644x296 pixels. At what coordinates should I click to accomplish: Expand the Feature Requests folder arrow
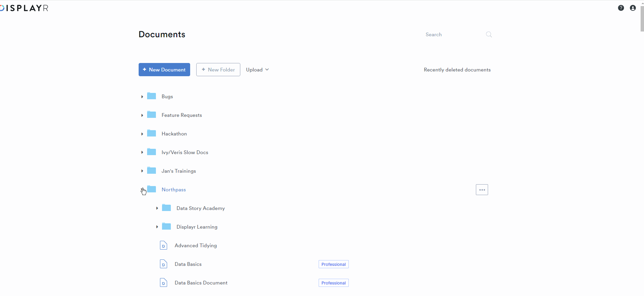(142, 115)
